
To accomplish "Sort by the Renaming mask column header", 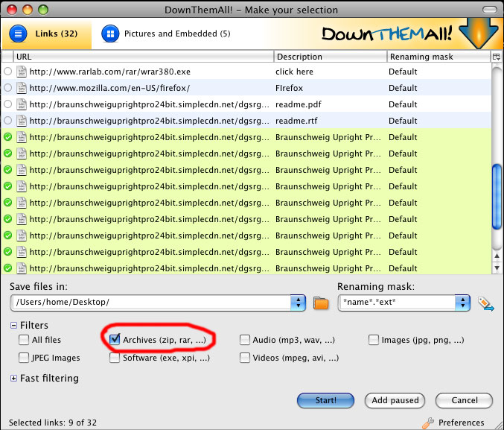I will pyautogui.click(x=438, y=57).
